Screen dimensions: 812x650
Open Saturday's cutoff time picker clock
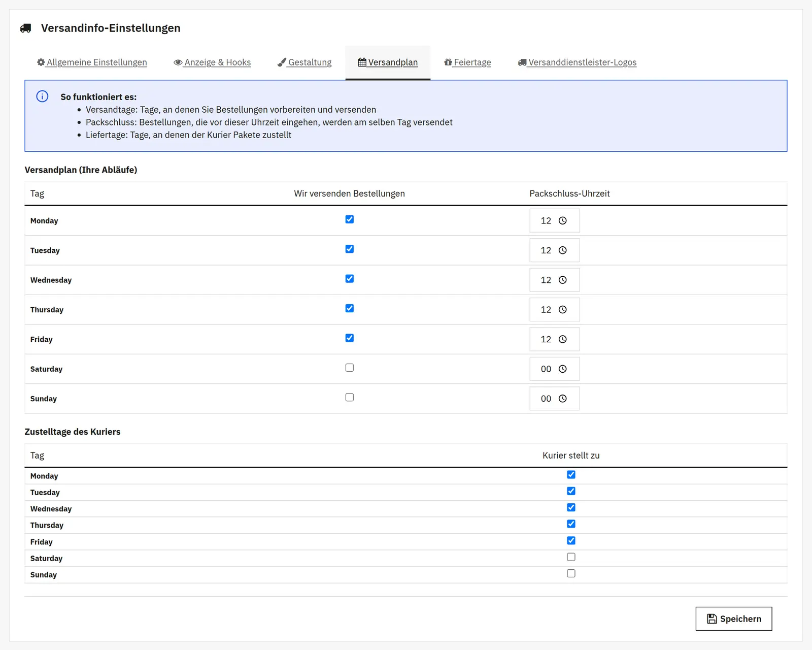[562, 369]
